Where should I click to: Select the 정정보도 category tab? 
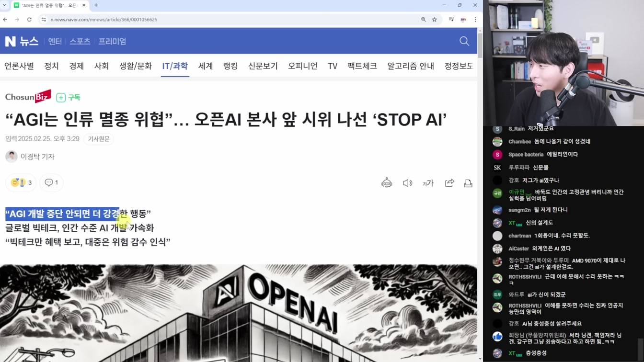coord(459,66)
